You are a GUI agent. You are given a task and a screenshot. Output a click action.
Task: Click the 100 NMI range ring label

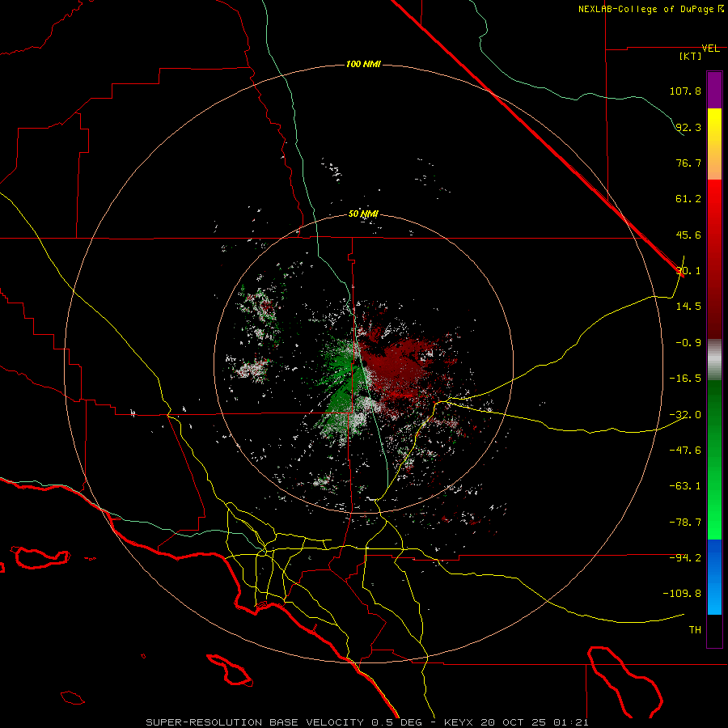click(x=363, y=64)
